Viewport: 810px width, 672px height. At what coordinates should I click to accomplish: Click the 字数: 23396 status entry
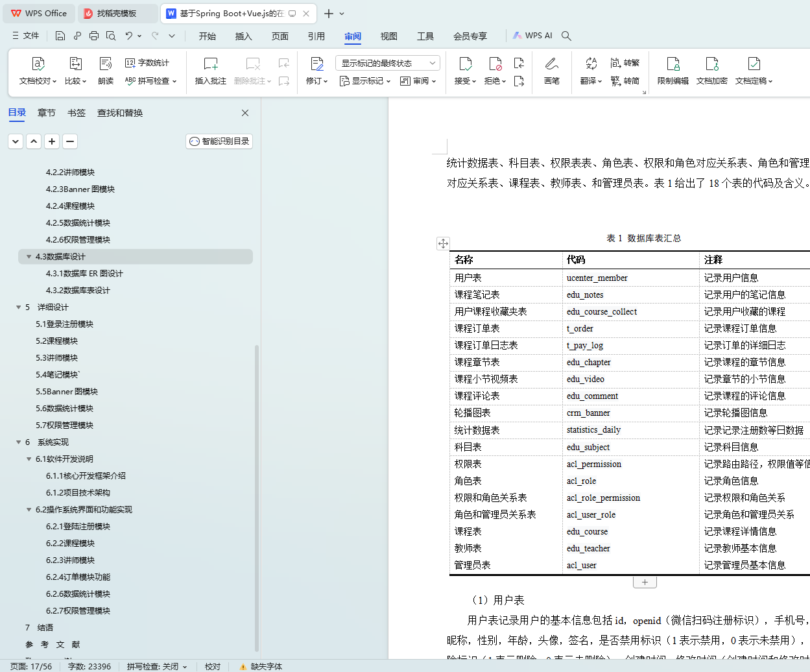89,666
